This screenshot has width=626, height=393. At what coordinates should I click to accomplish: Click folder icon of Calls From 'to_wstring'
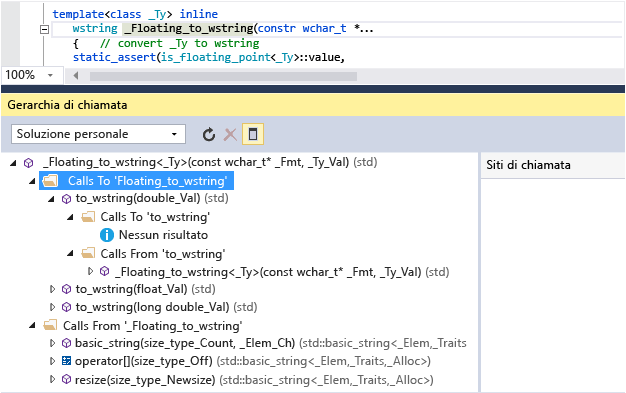coord(88,254)
